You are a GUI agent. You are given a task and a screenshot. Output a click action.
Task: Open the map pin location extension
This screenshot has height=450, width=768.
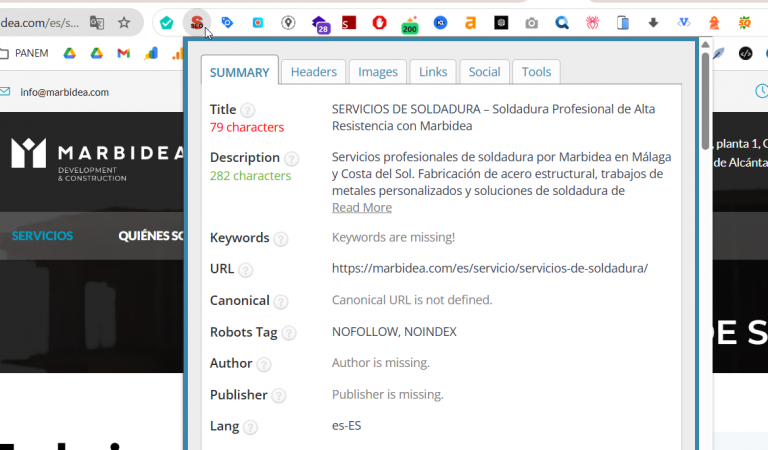pyautogui.click(x=288, y=23)
